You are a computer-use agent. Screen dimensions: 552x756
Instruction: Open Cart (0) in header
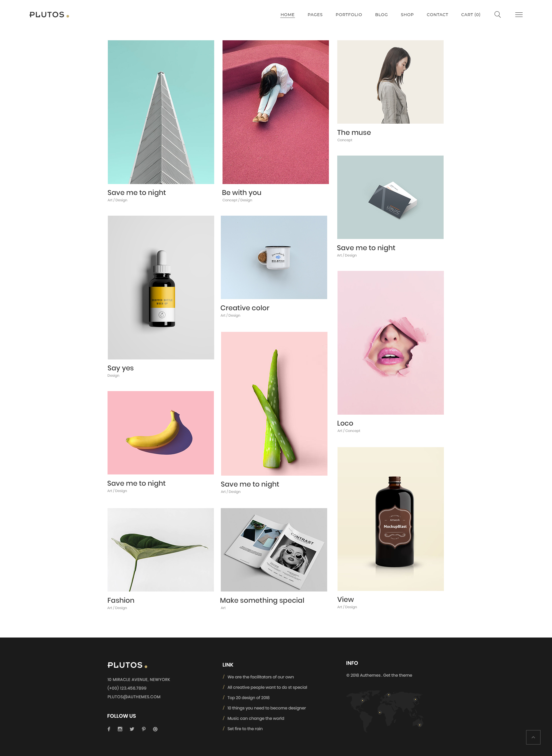coord(470,15)
